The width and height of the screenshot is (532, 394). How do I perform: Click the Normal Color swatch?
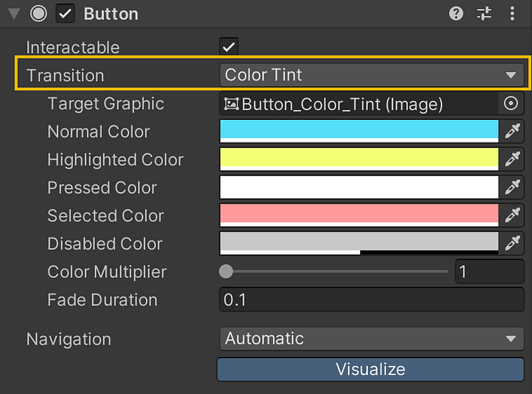click(359, 131)
